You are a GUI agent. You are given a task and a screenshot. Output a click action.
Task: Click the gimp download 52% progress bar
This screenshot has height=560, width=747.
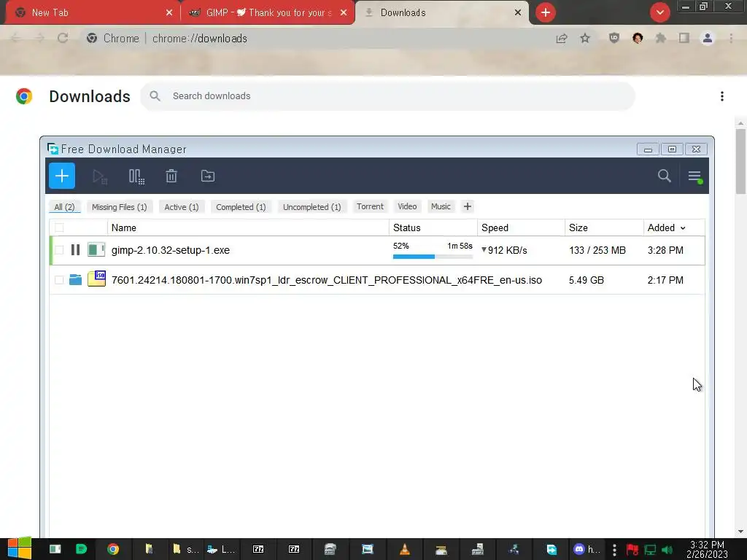tap(433, 257)
